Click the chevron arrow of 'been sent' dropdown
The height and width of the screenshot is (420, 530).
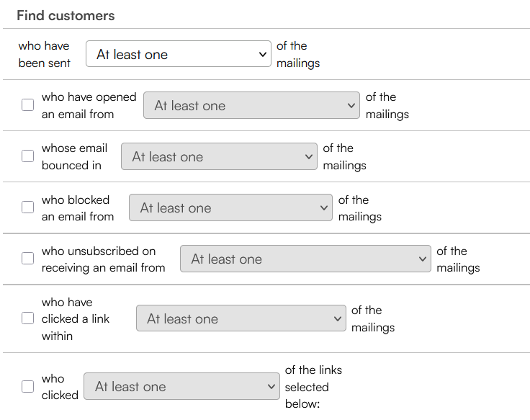(x=263, y=55)
